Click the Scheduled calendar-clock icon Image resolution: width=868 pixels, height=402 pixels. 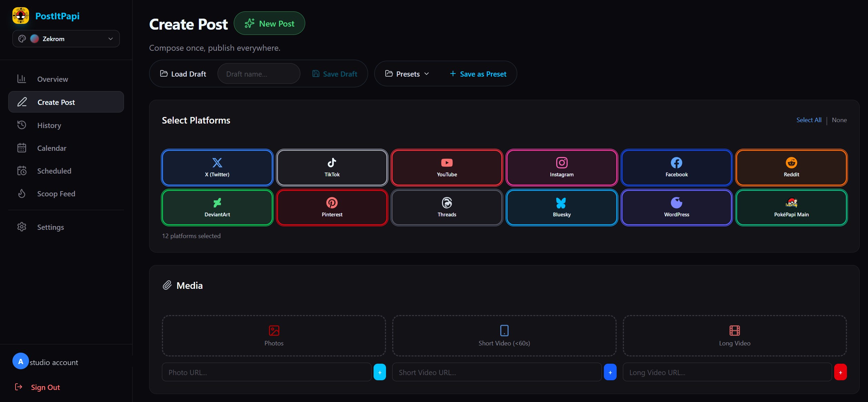click(22, 171)
